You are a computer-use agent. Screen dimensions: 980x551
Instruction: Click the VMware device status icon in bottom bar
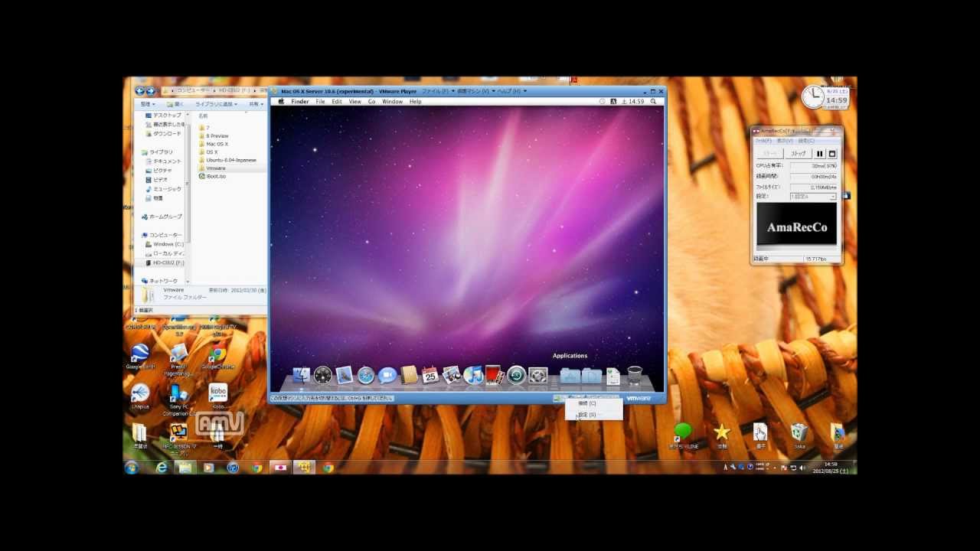558,398
